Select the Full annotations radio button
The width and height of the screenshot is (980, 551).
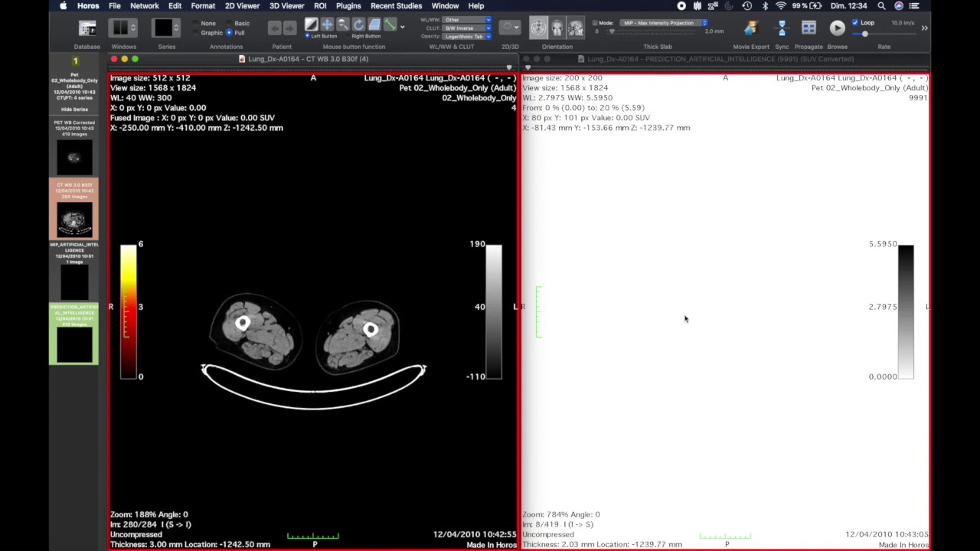(x=228, y=33)
